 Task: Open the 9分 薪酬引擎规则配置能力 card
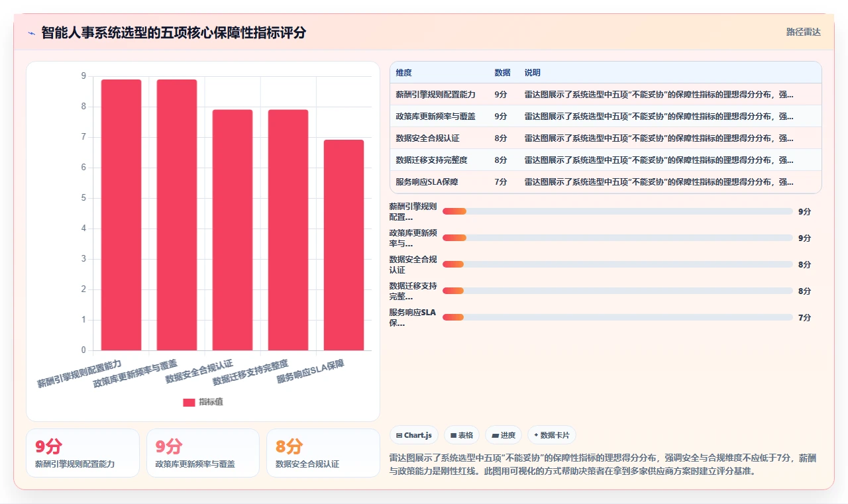pos(83,453)
